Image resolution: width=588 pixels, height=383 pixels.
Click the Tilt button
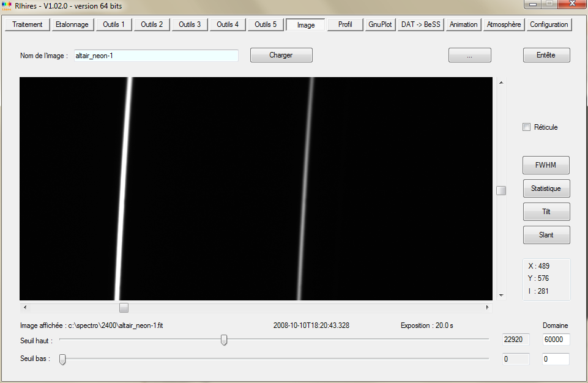546,212
